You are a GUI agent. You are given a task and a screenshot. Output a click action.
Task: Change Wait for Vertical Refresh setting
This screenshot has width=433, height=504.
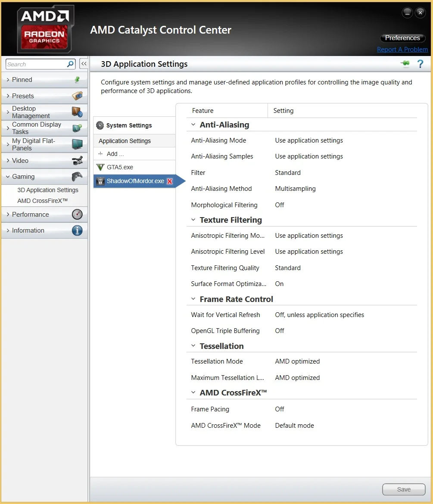coord(320,315)
